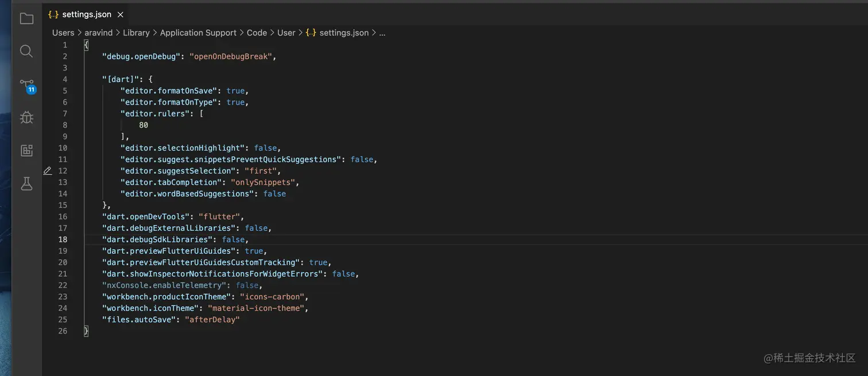Open the Extensions view icon

point(26,150)
